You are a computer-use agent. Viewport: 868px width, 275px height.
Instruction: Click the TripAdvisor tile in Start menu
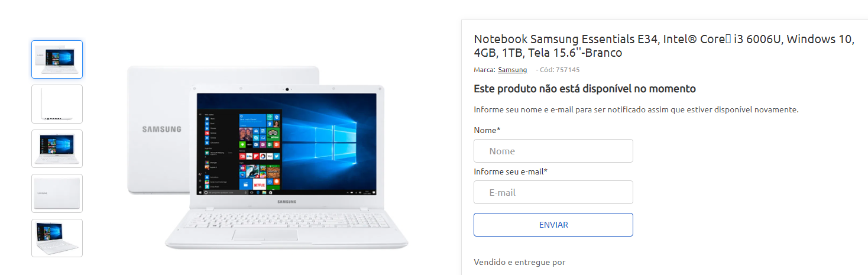tap(273, 134)
